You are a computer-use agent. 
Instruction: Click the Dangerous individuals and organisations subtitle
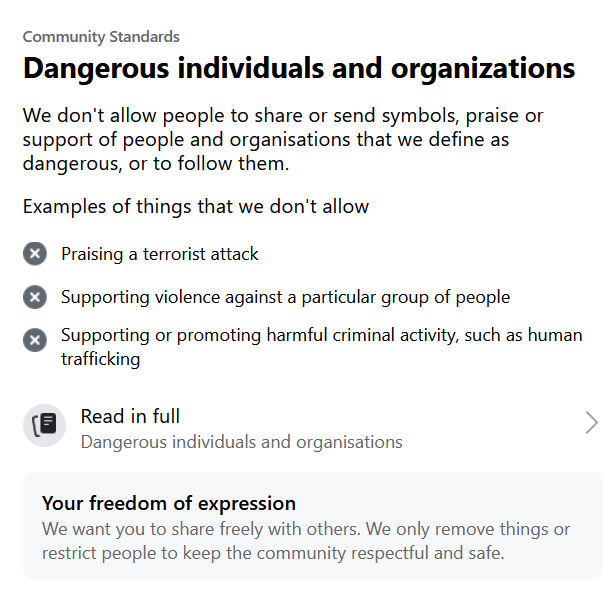(x=241, y=441)
